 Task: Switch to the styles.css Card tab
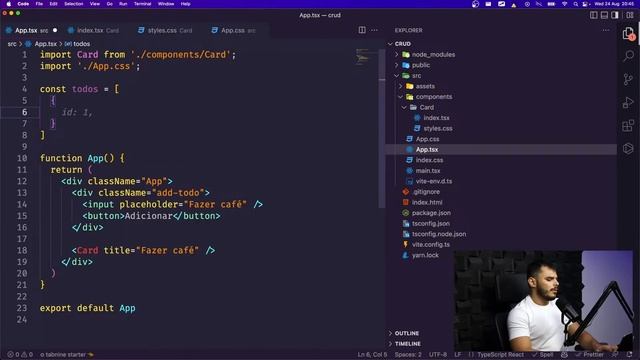[x=165, y=31]
